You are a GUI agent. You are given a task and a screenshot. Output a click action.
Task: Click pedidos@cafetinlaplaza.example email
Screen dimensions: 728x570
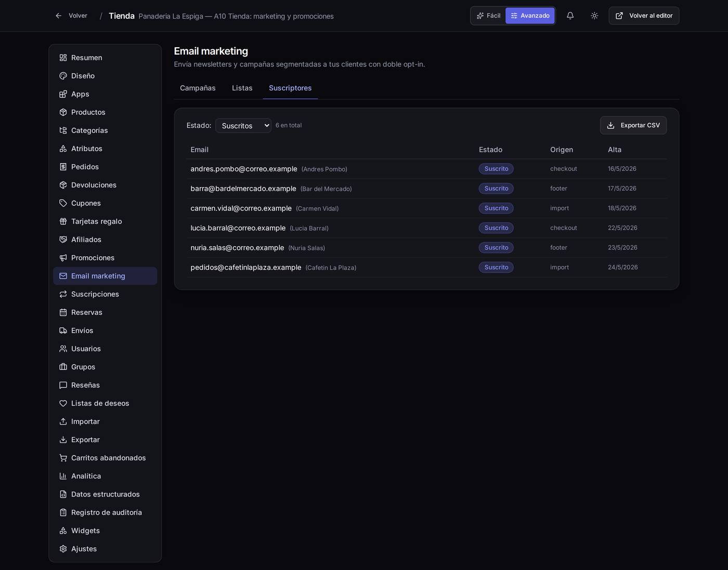point(246,268)
